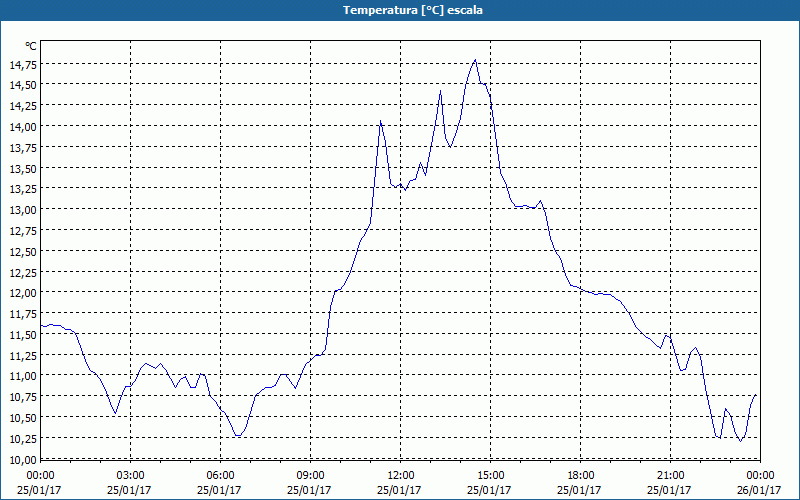Select the 10,00 axis value
This screenshot has width=800, height=500.
(23, 459)
